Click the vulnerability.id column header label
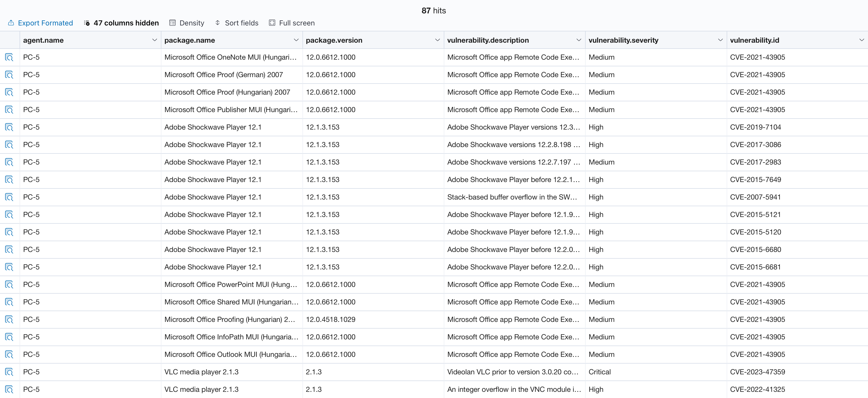The width and height of the screenshot is (868, 398). pos(754,40)
